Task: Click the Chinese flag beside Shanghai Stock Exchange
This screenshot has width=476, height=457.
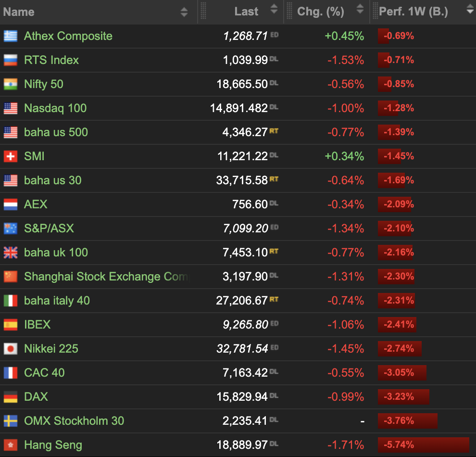Action: (10, 277)
